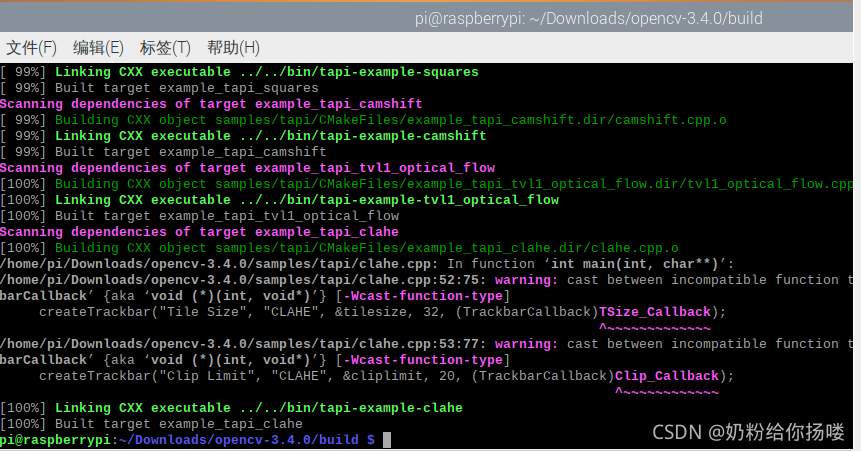
Task: Click the Building CXX object clahe.cpp.o line
Action: coord(339,248)
